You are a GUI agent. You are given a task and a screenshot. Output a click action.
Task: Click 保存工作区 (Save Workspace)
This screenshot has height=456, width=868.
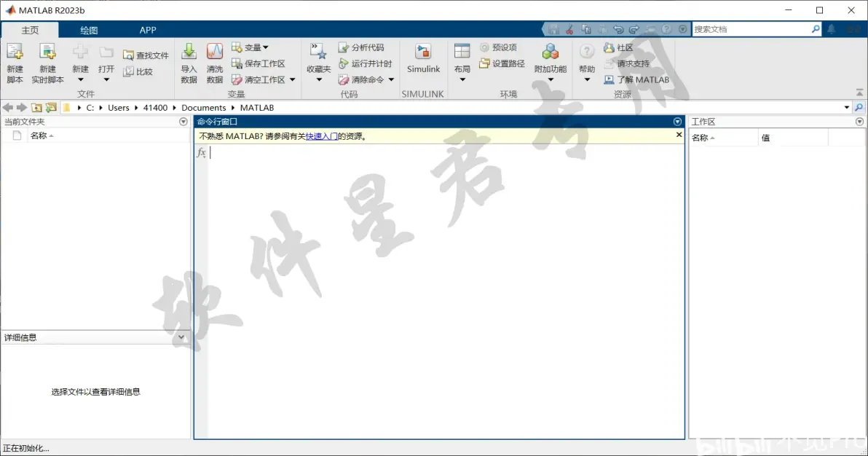259,63
